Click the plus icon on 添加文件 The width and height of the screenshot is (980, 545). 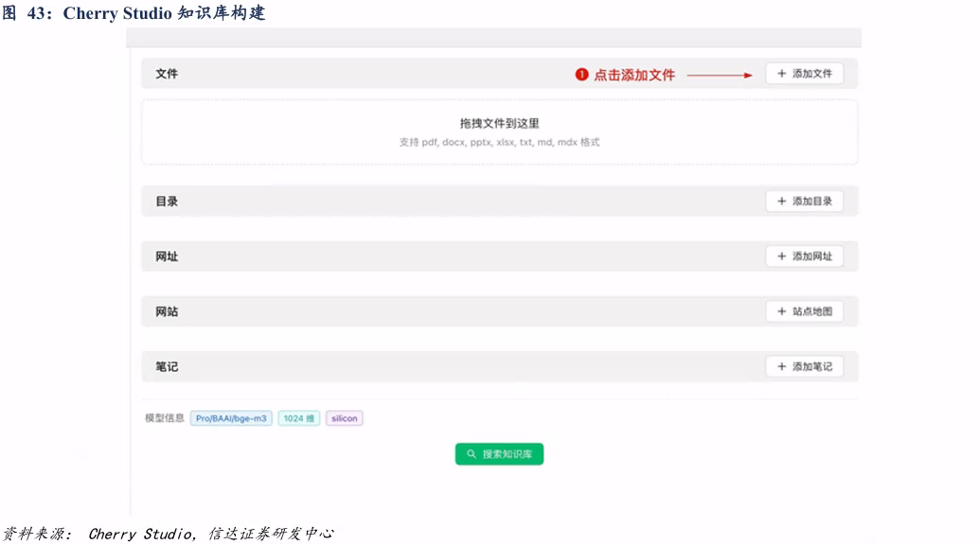pos(781,74)
